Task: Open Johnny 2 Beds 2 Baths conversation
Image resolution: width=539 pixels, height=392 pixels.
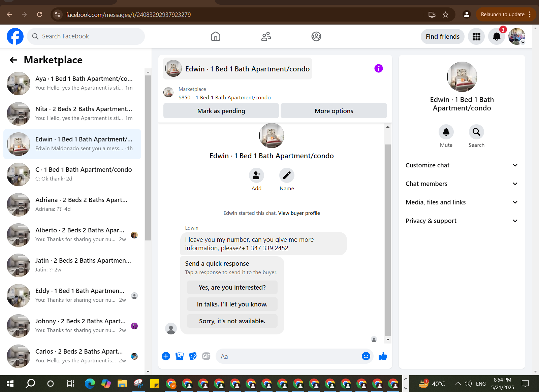Action: (72, 326)
